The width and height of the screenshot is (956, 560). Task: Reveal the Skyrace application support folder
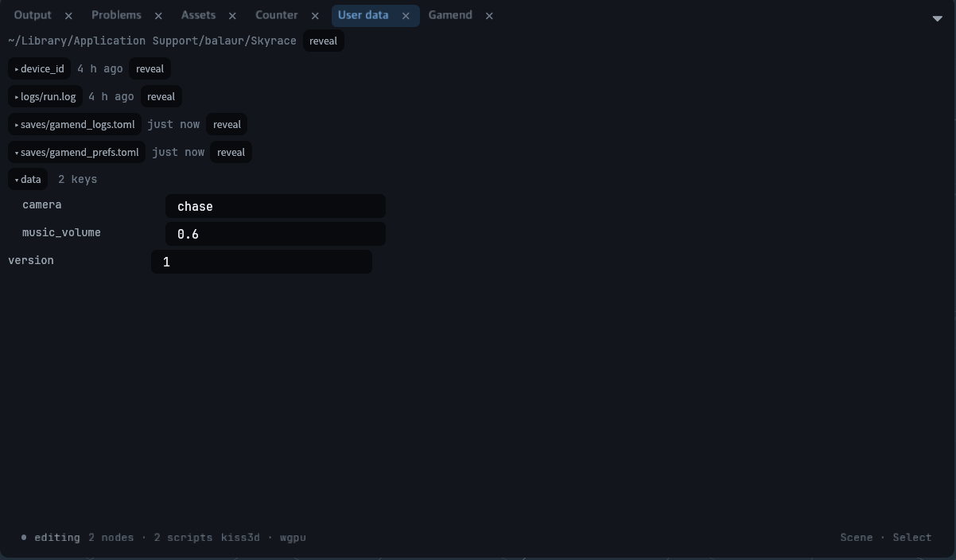(323, 41)
